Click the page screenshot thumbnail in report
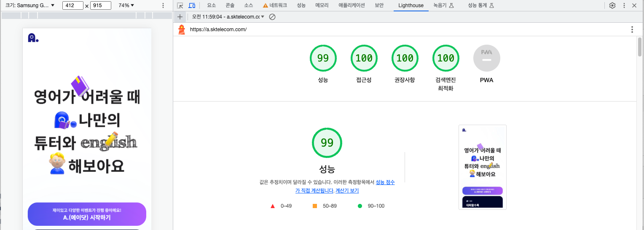The height and width of the screenshot is (230, 644). (x=482, y=167)
